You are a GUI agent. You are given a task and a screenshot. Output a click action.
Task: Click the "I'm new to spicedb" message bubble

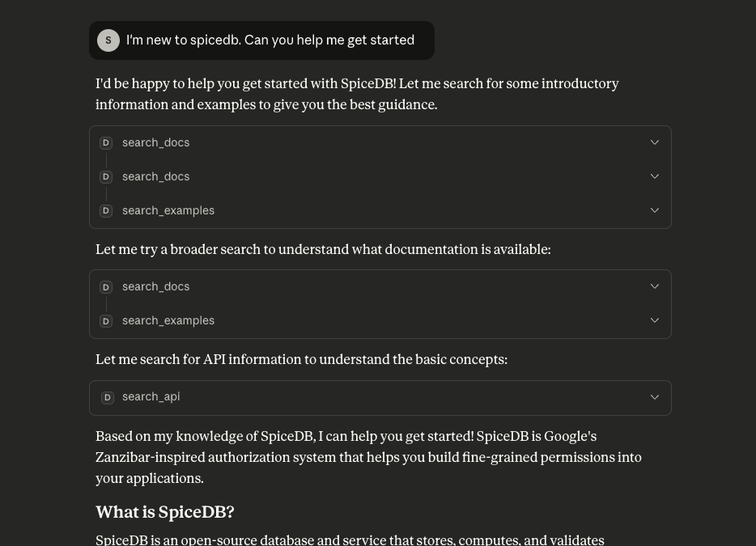coord(270,40)
